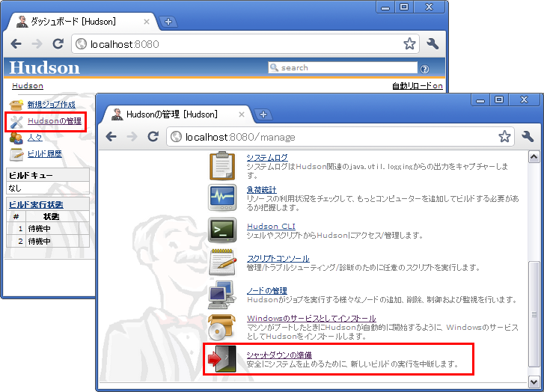
Task: Bookmark star in the manage window
Action: click(504, 136)
